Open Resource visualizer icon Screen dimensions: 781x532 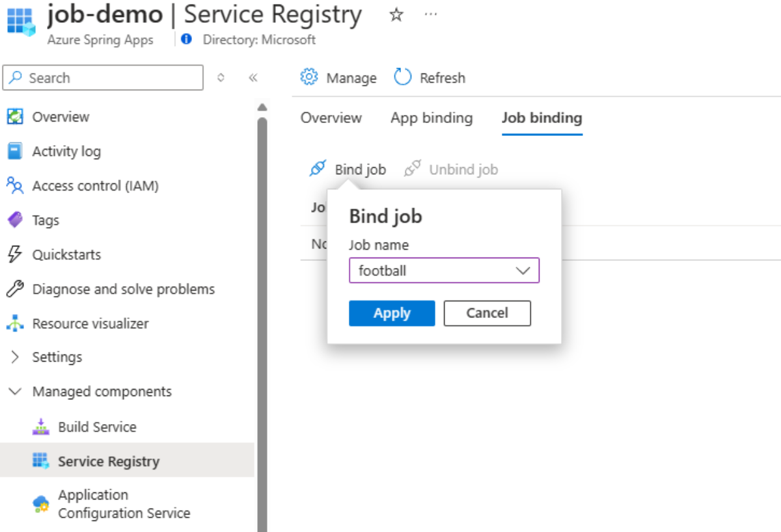14,323
